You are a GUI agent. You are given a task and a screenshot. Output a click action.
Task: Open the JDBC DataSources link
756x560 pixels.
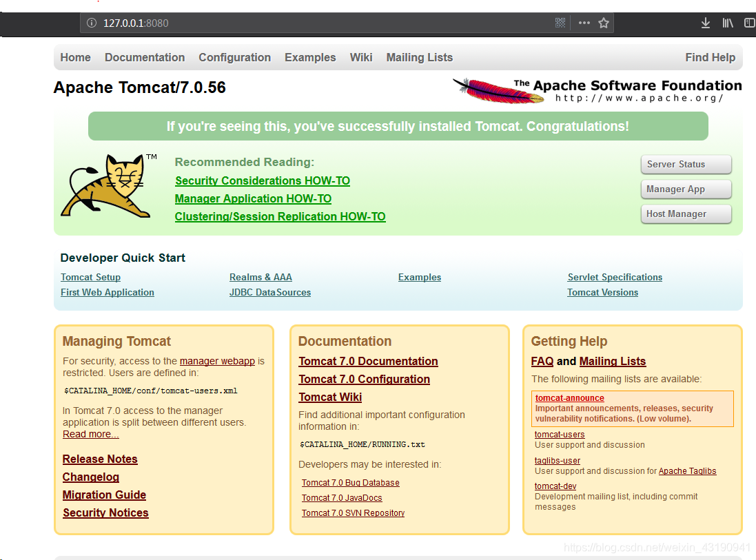tap(270, 292)
